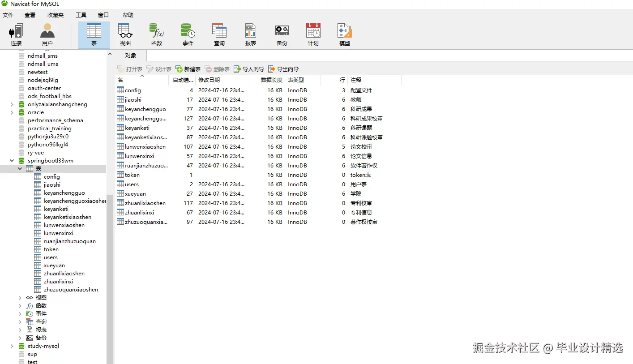Expand the 视图 views tree node
The width and height of the screenshot is (633, 364).
[20, 298]
